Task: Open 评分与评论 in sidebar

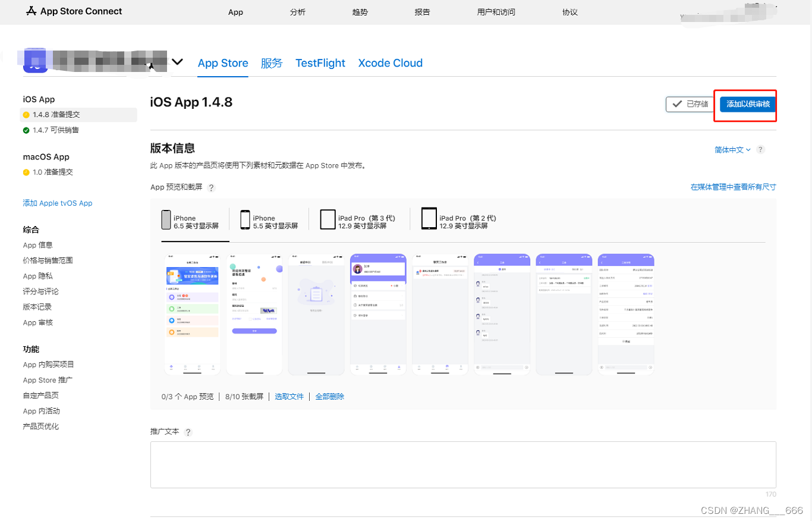Action: coord(40,291)
